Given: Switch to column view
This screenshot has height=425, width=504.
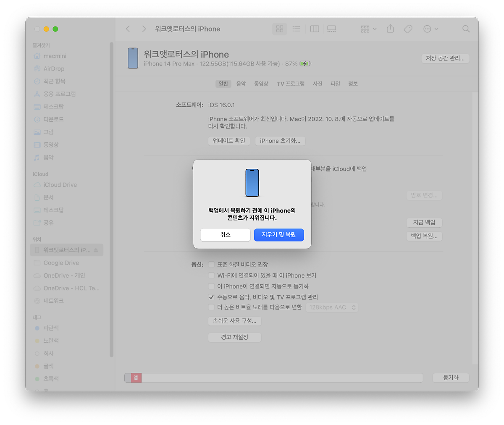Looking at the screenshot, I should pos(315,29).
